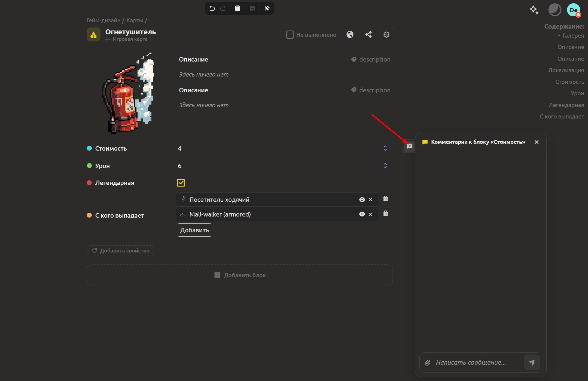The height and width of the screenshot is (381, 588).
Task: Toggle eye icon for Mall-walker (armored)
Action: point(362,214)
